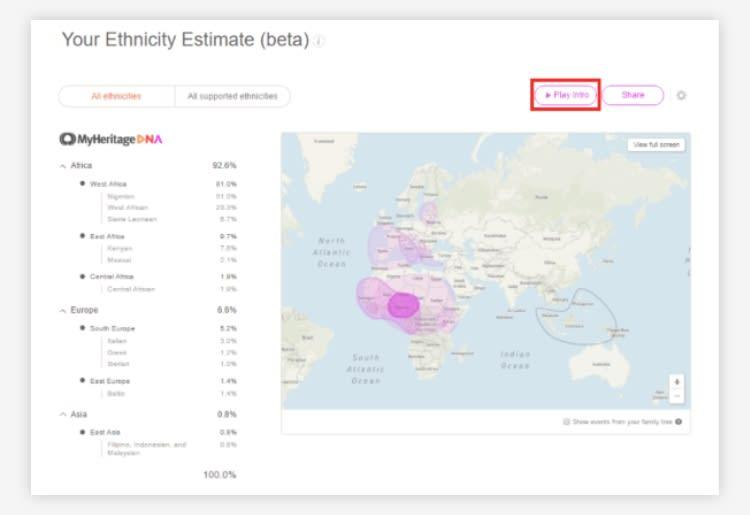Select the All ethnicities tab
Image resolution: width=750 pixels, height=515 pixels.
coord(116,96)
